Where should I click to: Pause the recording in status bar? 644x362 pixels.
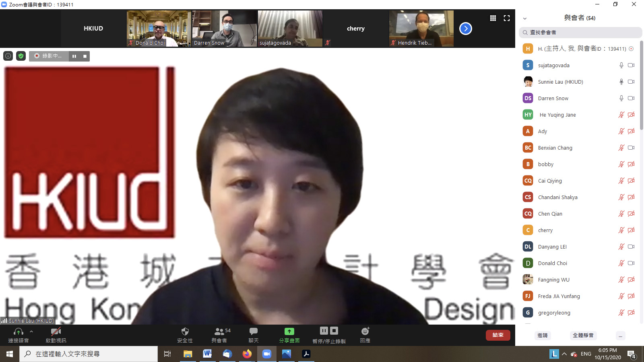click(x=74, y=56)
